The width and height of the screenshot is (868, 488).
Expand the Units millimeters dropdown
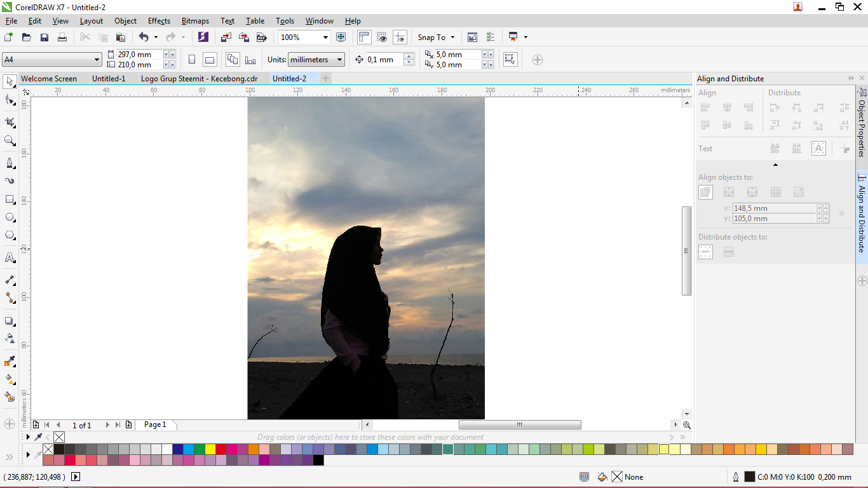(340, 60)
